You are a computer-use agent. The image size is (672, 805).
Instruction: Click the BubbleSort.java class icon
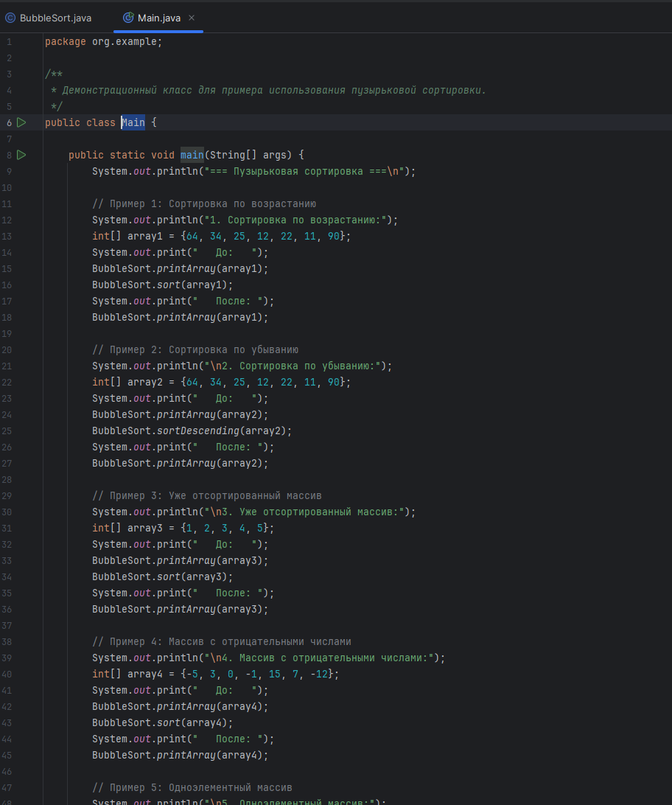click(10, 18)
